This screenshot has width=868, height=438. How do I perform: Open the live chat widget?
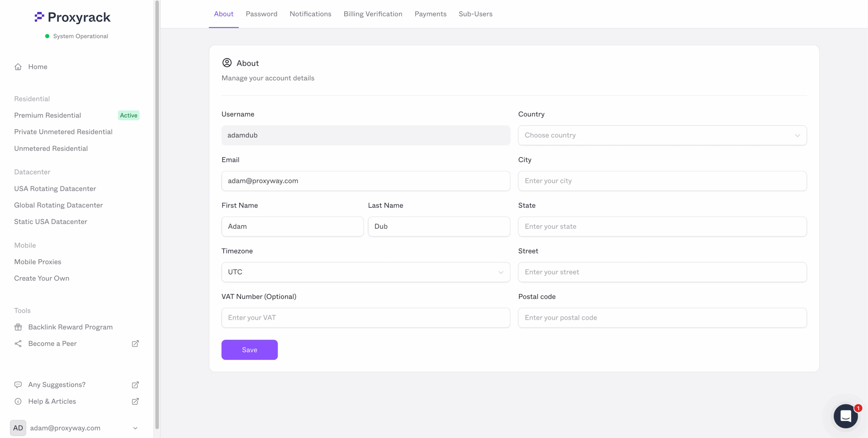pos(846,416)
